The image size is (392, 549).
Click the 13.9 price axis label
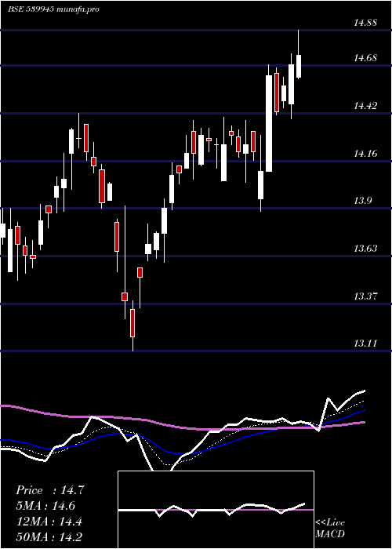pyautogui.click(x=363, y=201)
